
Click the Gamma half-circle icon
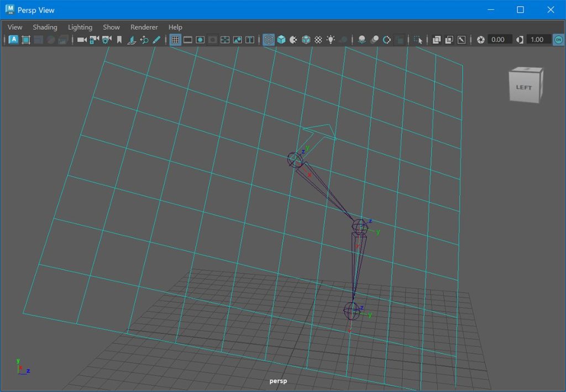520,40
